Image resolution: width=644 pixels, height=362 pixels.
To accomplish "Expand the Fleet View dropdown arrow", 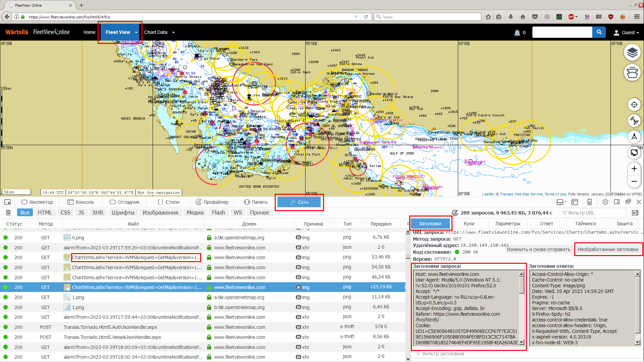I will point(136,33).
